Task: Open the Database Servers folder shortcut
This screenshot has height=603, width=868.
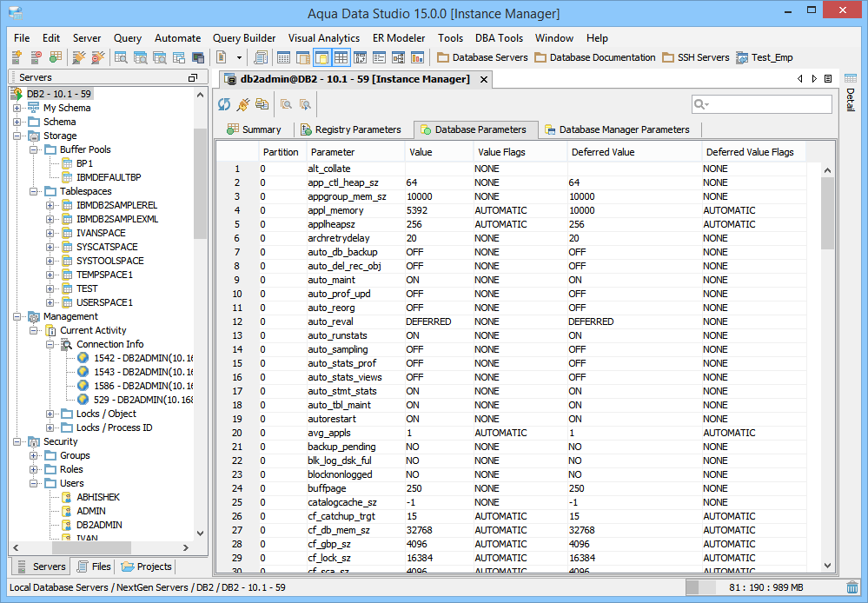Action: (x=482, y=58)
